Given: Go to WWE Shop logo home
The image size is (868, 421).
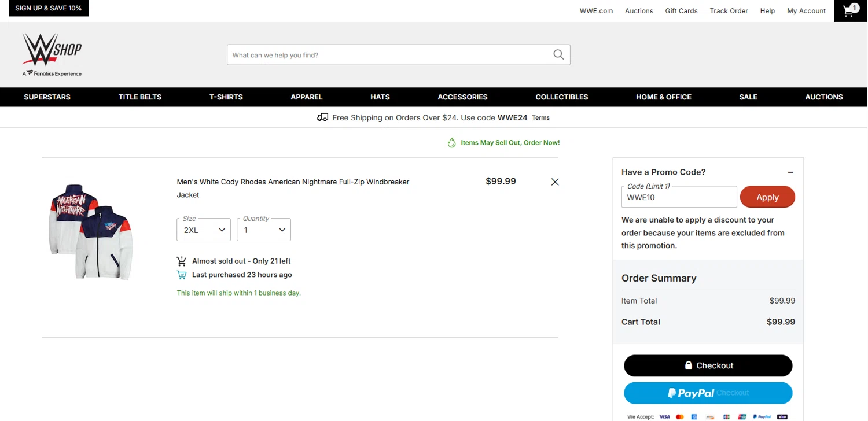Looking at the screenshot, I should click(52, 54).
